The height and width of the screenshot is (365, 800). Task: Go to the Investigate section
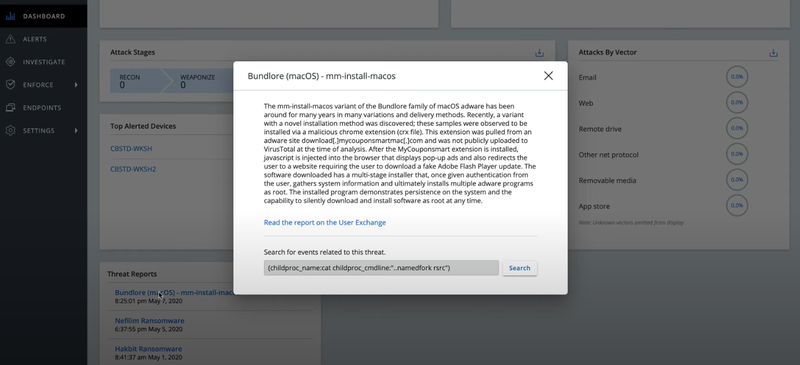click(43, 62)
